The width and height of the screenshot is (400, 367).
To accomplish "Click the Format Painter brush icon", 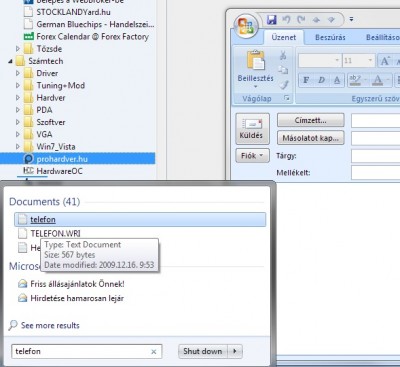I will coord(284,84).
